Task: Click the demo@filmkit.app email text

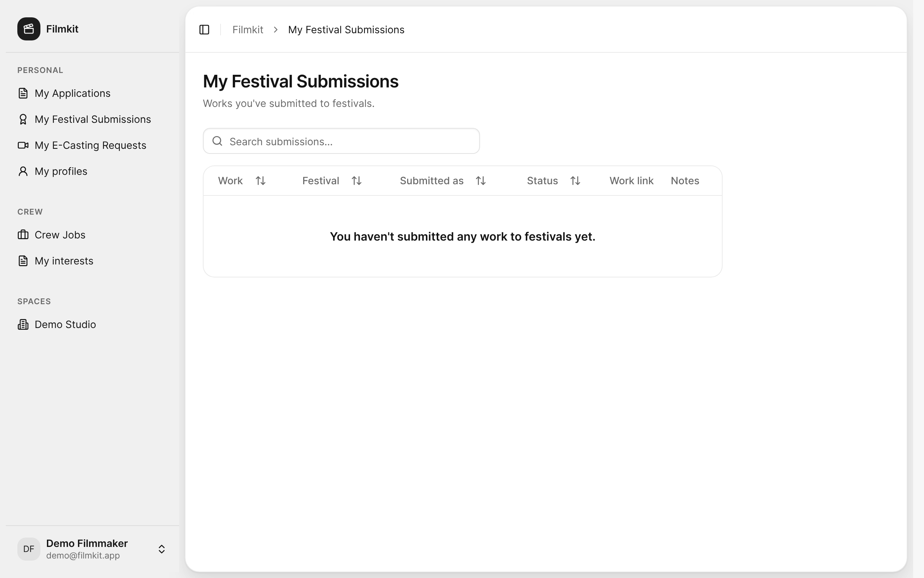Action: (x=83, y=556)
